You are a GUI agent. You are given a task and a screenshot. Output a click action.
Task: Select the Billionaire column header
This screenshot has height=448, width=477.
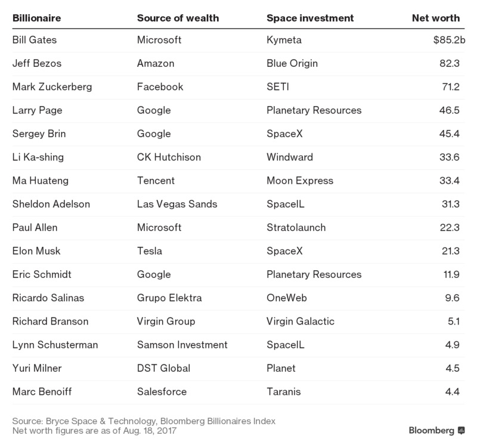coord(36,18)
